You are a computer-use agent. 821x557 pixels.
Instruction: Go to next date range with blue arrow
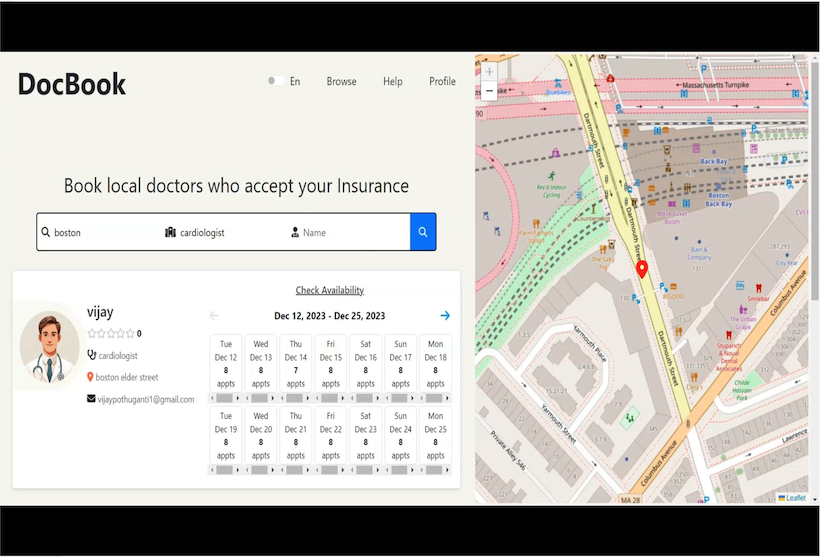coord(445,315)
